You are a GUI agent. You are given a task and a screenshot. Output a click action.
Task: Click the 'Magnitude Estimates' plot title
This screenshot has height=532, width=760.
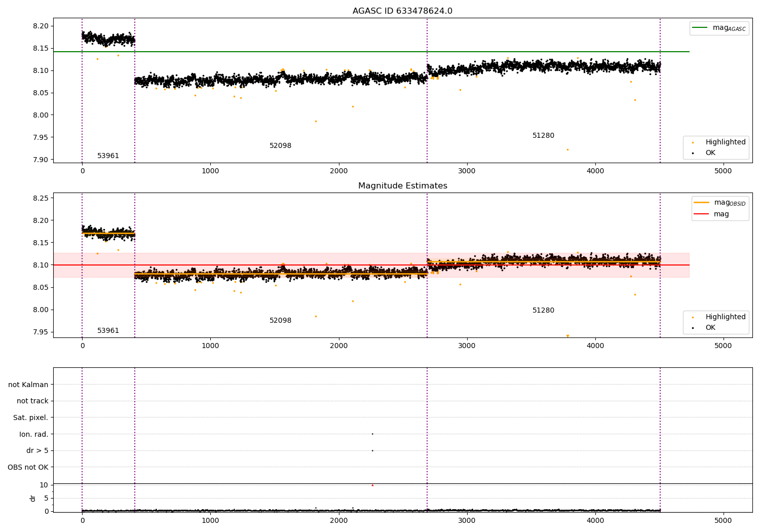[402, 186]
